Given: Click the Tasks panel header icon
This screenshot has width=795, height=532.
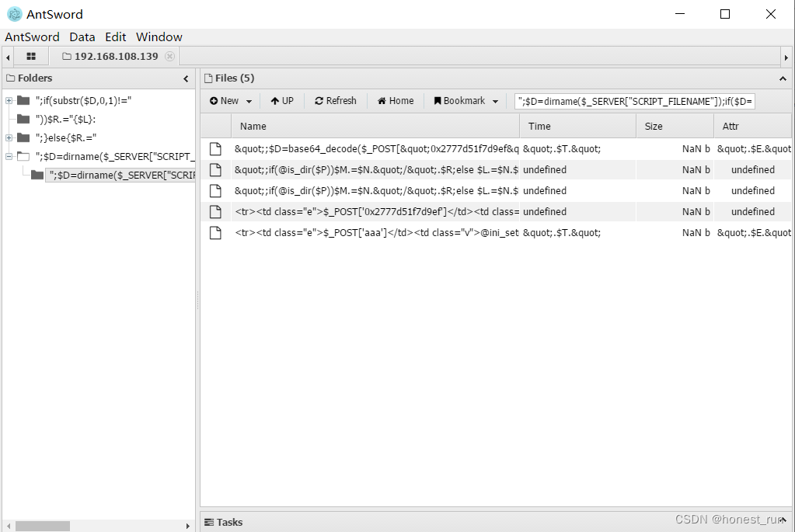Looking at the screenshot, I should pyautogui.click(x=209, y=522).
